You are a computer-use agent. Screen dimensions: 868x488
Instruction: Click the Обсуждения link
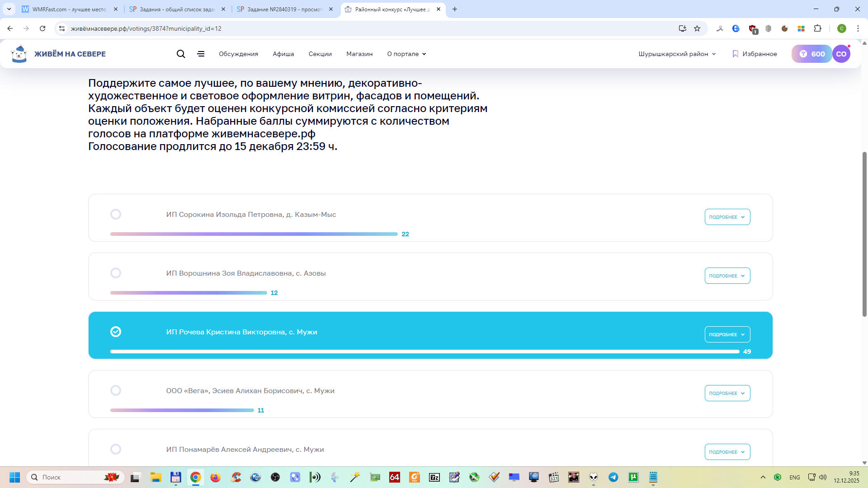[238, 54]
